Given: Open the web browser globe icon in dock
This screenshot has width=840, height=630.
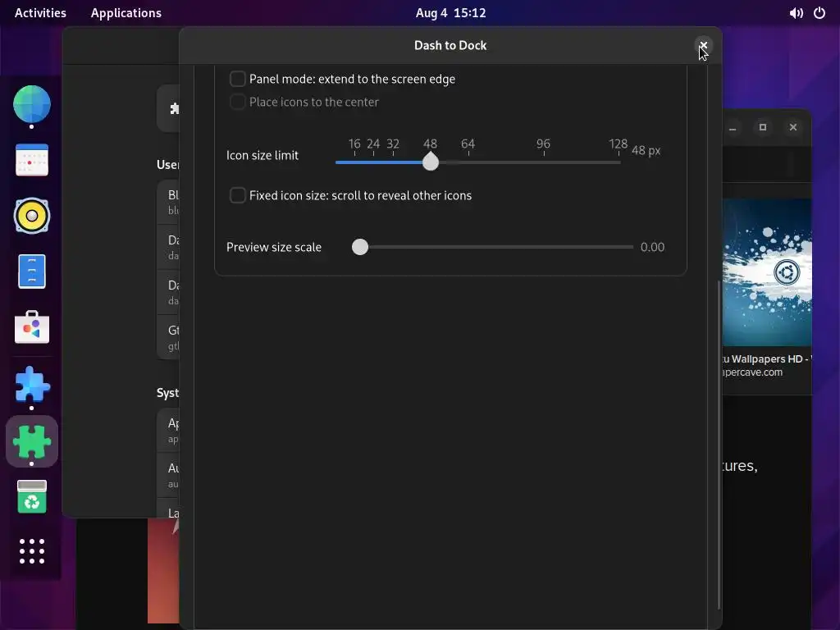Looking at the screenshot, I should [32, 104].
